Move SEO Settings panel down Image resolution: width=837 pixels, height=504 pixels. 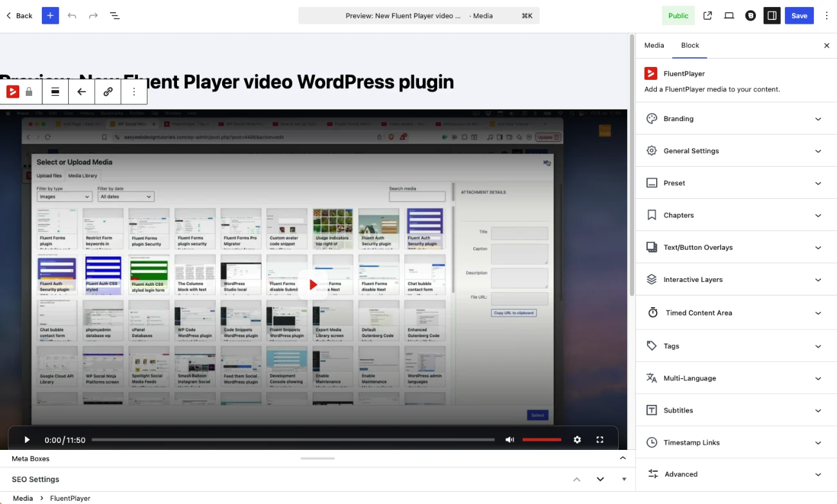[600, 480]
